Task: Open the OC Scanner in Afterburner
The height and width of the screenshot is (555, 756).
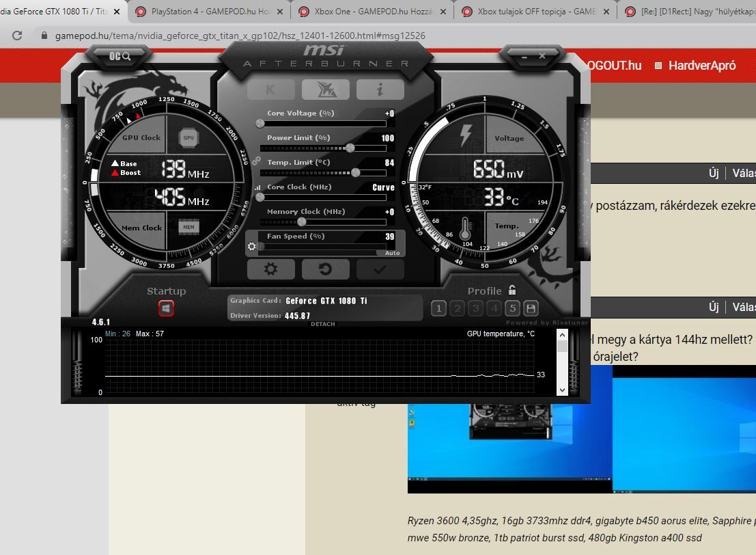Action: point(120,57)
